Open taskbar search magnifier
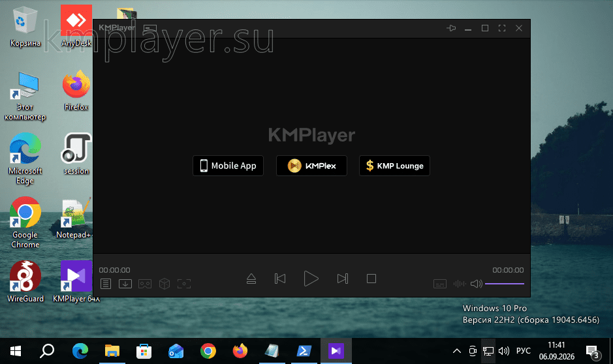Image resolution: width=613 pixels, height=364 pixels. tap(47, 351)
